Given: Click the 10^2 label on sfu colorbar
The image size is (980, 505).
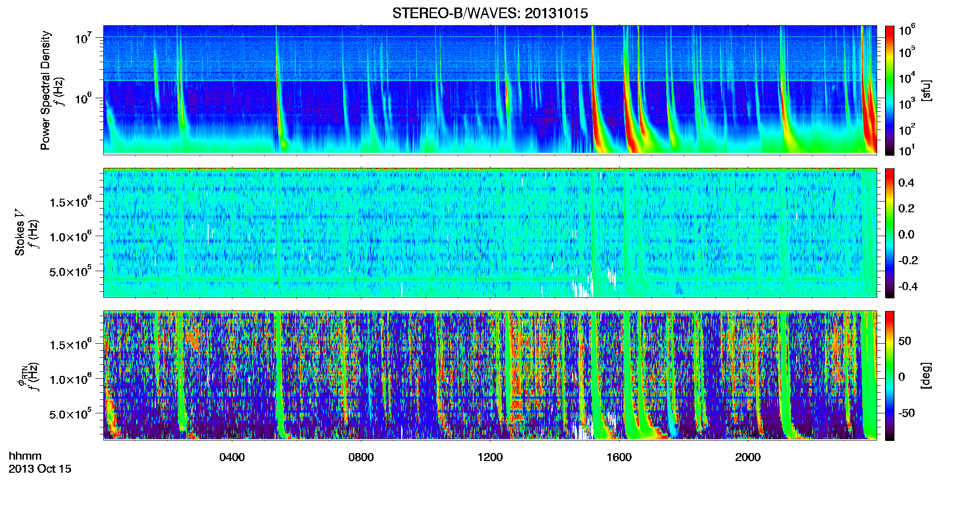Looking at the screenshot, I should tap(907, 130).
